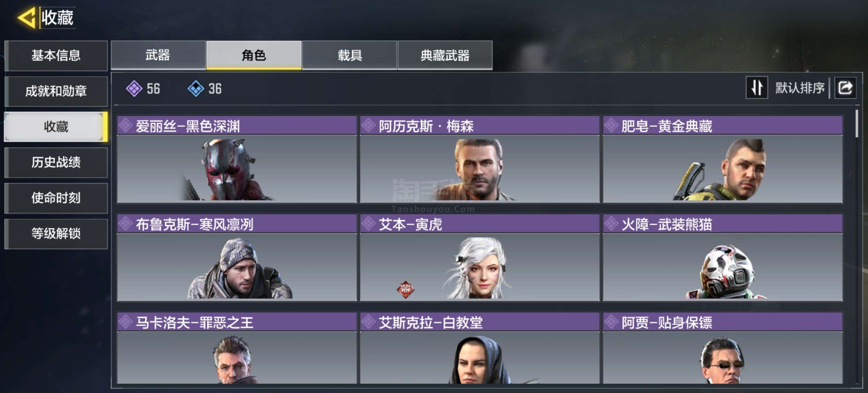Screen dimensions: 868x393
Task: Open the 使命时刻 sidebar button
Action: (x=56, y=198)
